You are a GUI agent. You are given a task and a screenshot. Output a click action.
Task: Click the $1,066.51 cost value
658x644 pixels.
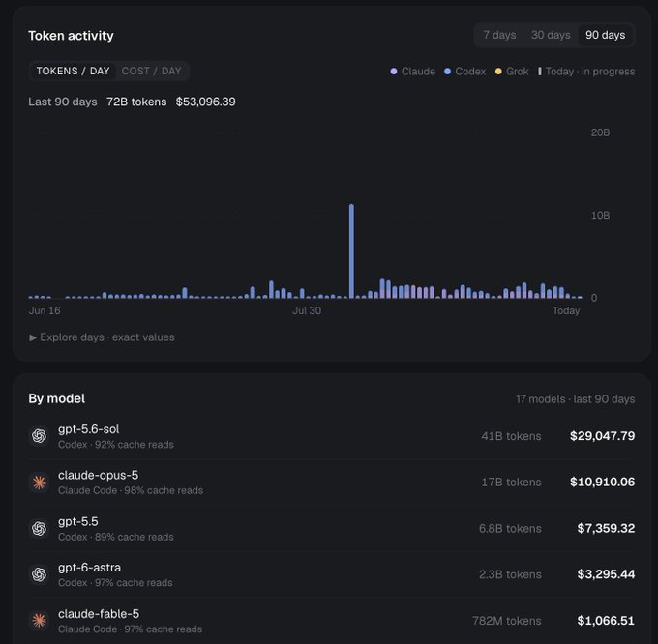pyautogui.click(x=606, y=621)
